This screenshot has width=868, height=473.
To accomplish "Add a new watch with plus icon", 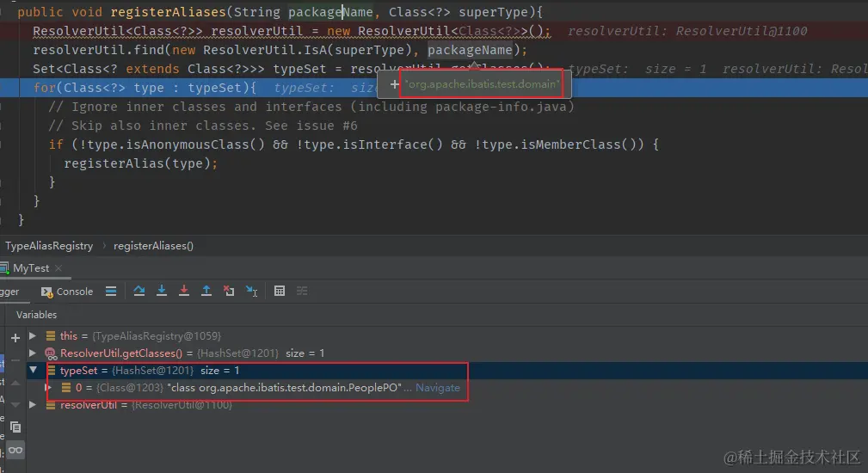I will pyautogui.click(x=15, y=337).
